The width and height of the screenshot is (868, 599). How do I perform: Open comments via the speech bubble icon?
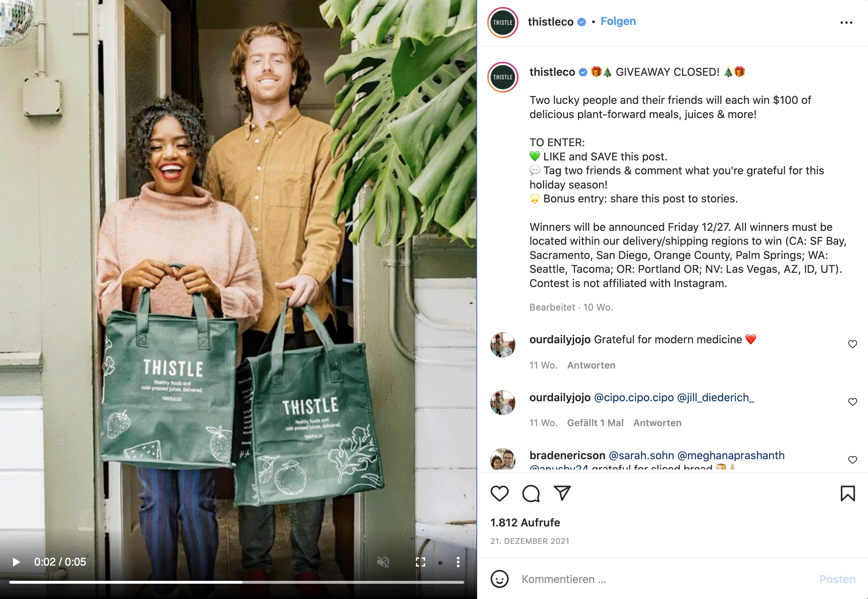pos(531,493)
